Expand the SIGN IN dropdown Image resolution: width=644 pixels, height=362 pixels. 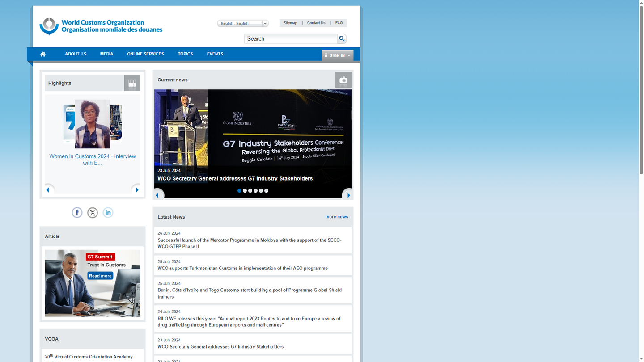pyautogui.click(x=337, y=55)
